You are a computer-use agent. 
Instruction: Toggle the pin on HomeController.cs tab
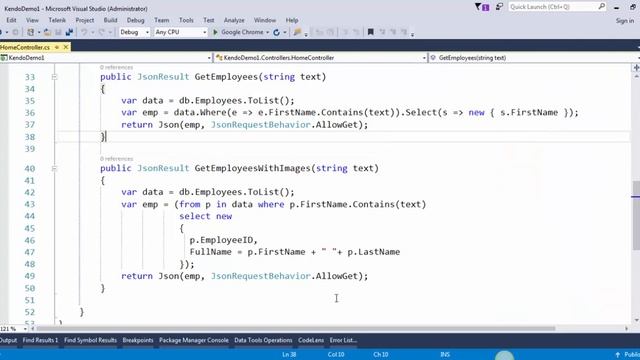pos(57,47)
